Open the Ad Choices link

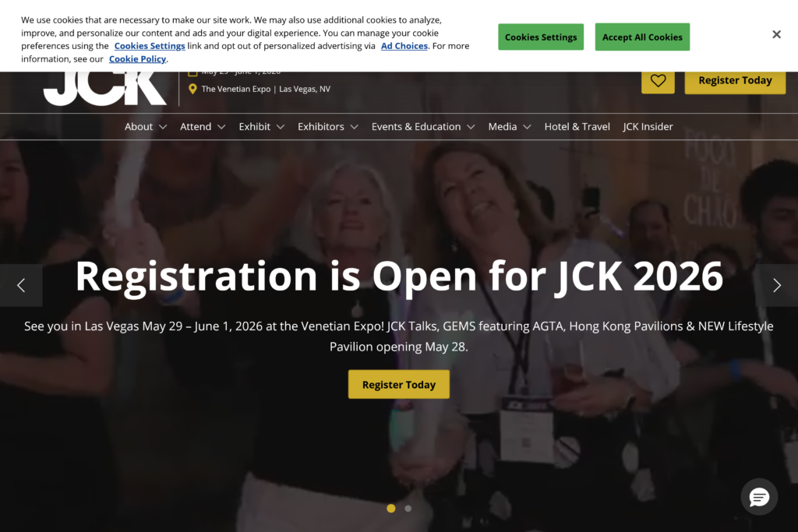pos(404,46)
